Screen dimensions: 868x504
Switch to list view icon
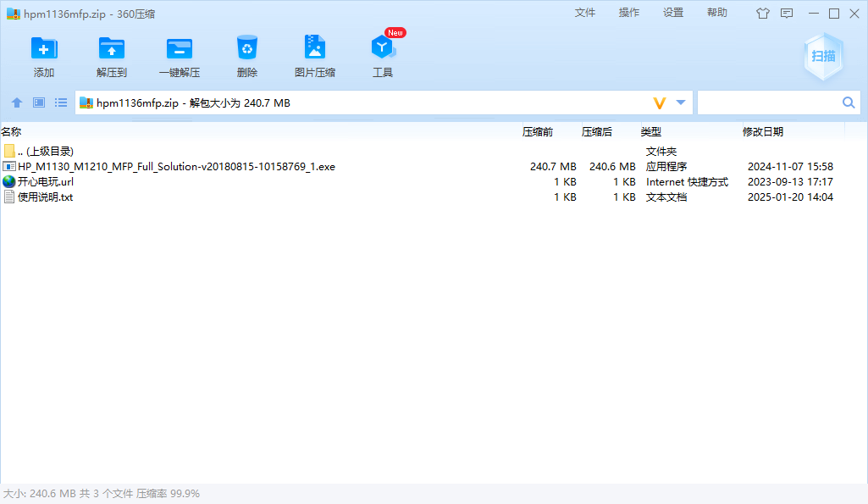coord(61,102)
